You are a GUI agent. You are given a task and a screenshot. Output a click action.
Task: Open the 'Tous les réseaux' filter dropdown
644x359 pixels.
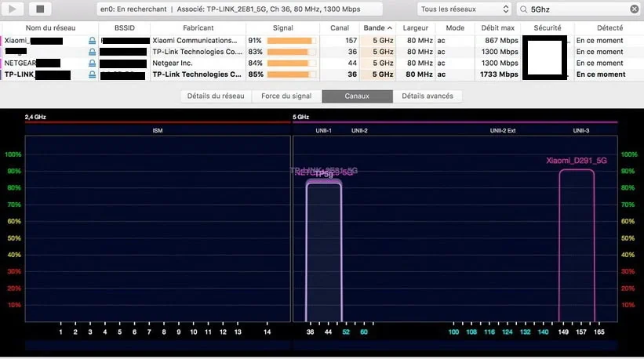[464, 9]
